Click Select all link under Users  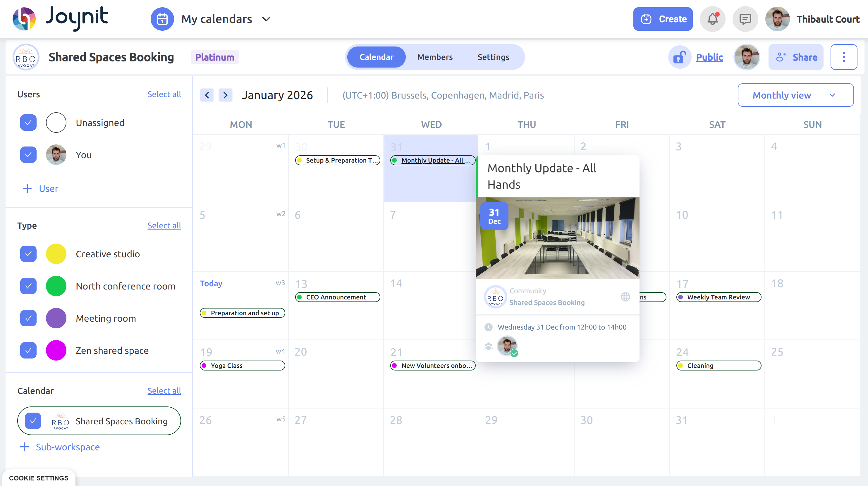point(164,94)
